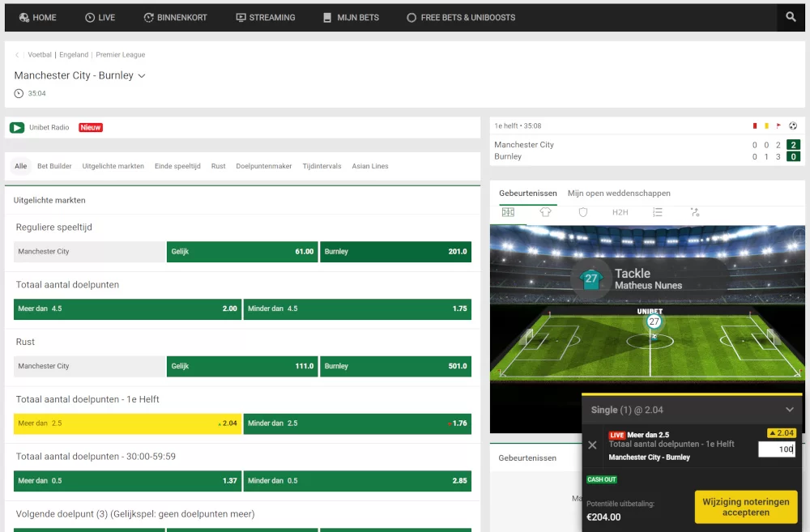Pick Burnley 201.0 in Reguliere speeltijd
810x532 pixels.
coord(396,252)
